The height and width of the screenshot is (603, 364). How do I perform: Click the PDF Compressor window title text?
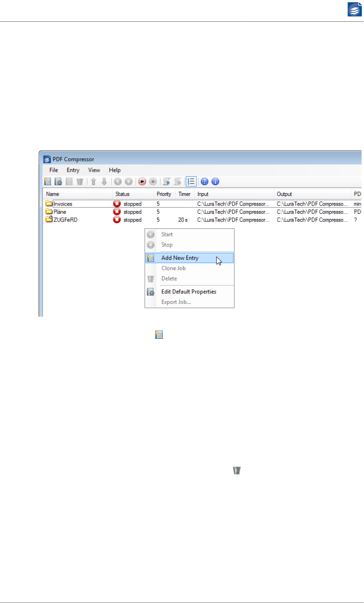(x=73, y=159)
